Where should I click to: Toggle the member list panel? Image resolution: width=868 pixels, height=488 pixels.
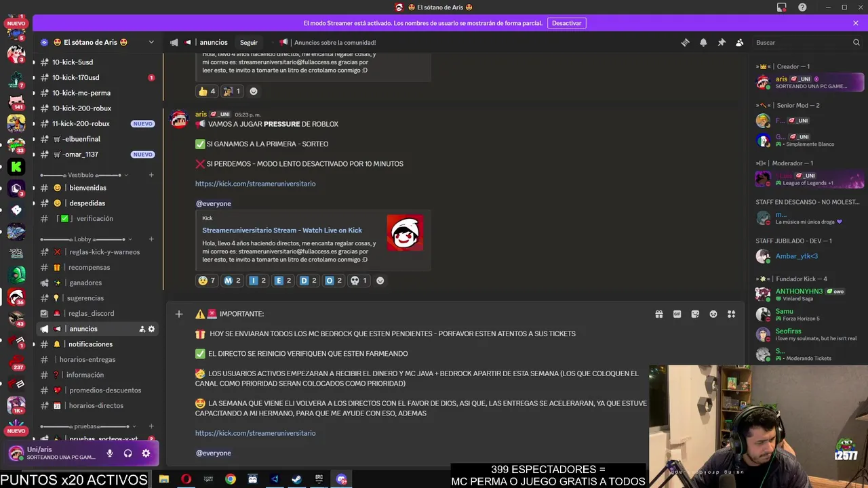(740, 42)
